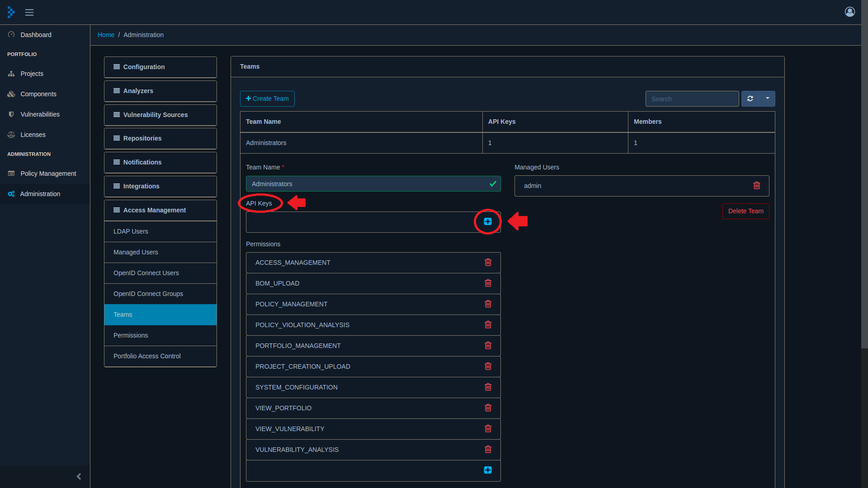The width and height of the screenshot is (868, 488).
Task: Delete the ACCESS_MANAGEMENT permission
Action: click(x=488, y=262)
